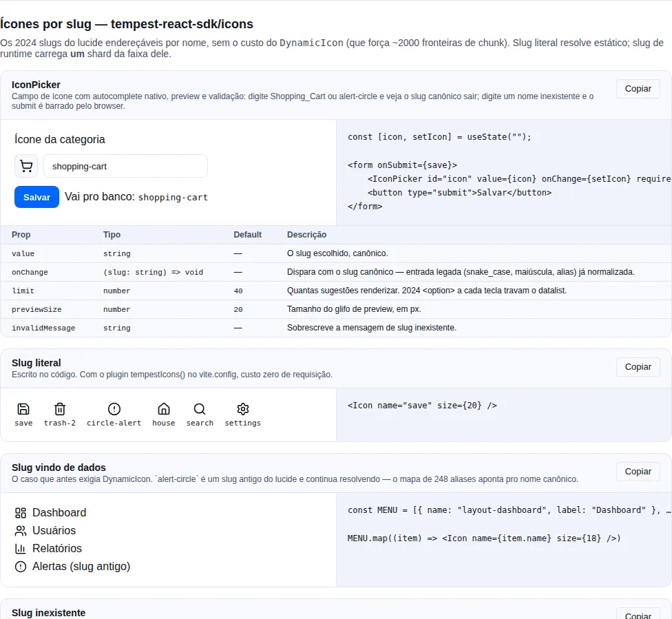Viewport: 672px width, 619px height.
Task: Click the 'IconPicker' section heading
Action: coord(36,85)
